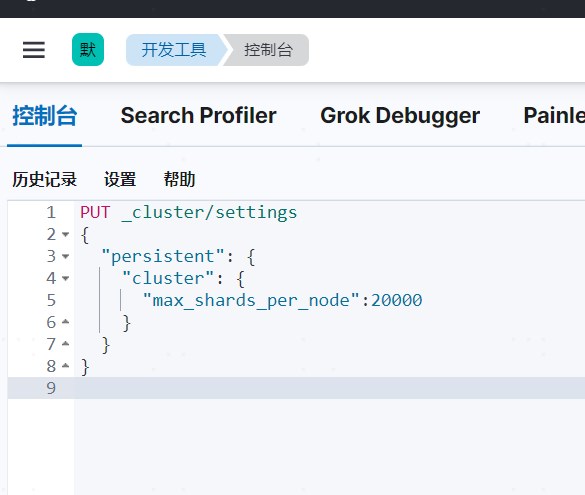
Task: Place cursor on empty line 9
Action: point(328,388)
